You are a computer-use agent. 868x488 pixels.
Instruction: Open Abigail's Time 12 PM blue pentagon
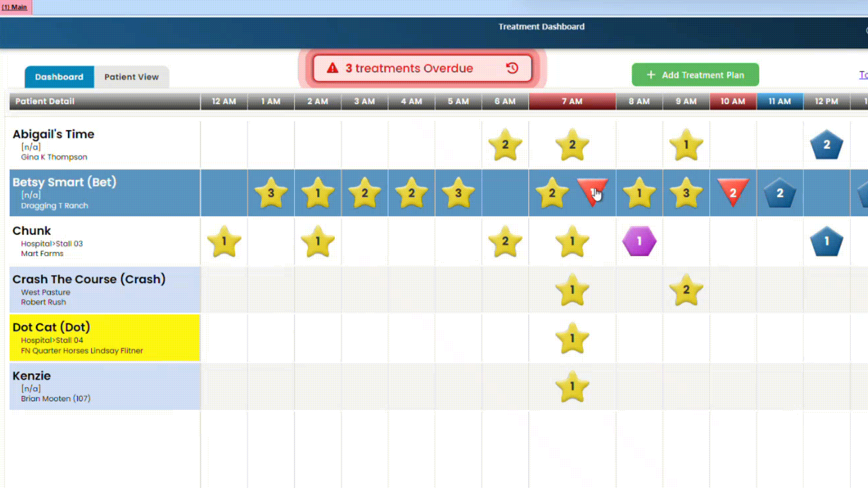click(826, 145)
